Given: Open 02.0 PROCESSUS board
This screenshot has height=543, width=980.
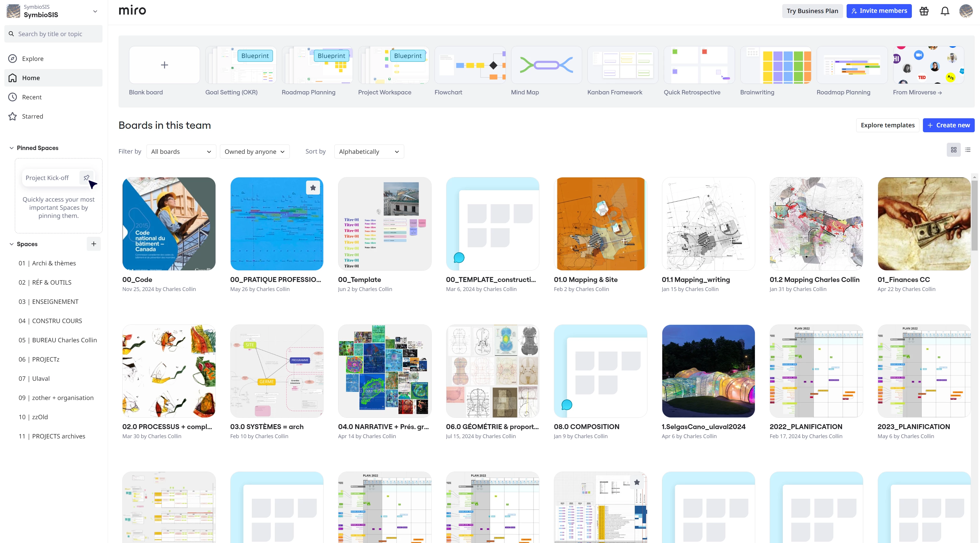Looking at the screenshot, I should click(169, 371).
